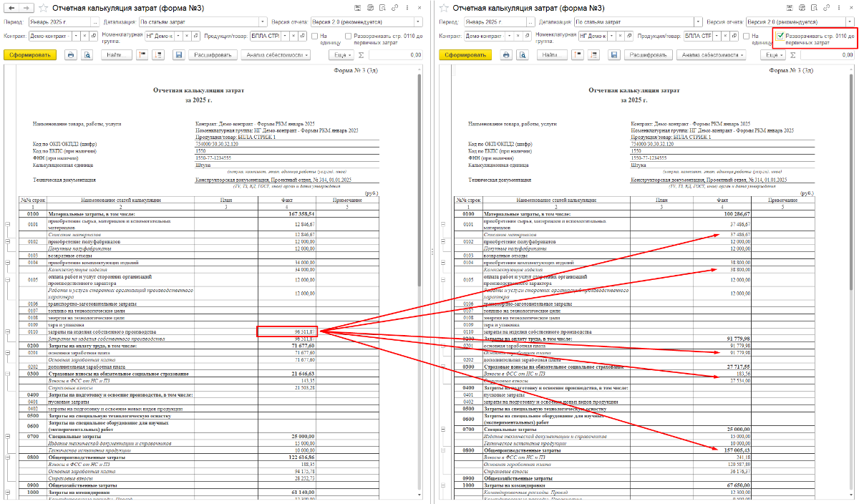Print report in right window
Screen dimensions: 859x504
point(506,54)
